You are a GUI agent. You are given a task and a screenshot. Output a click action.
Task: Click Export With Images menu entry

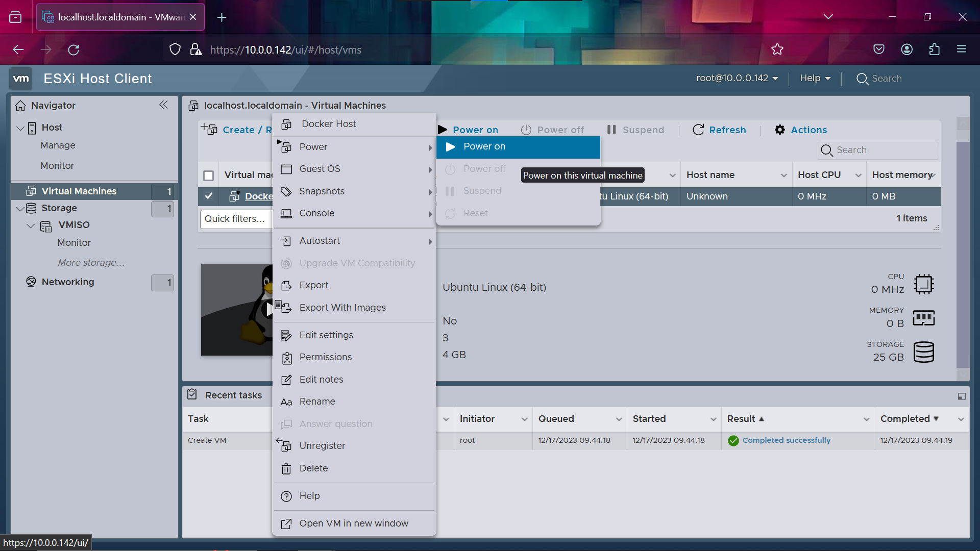(x=354, y=308)
